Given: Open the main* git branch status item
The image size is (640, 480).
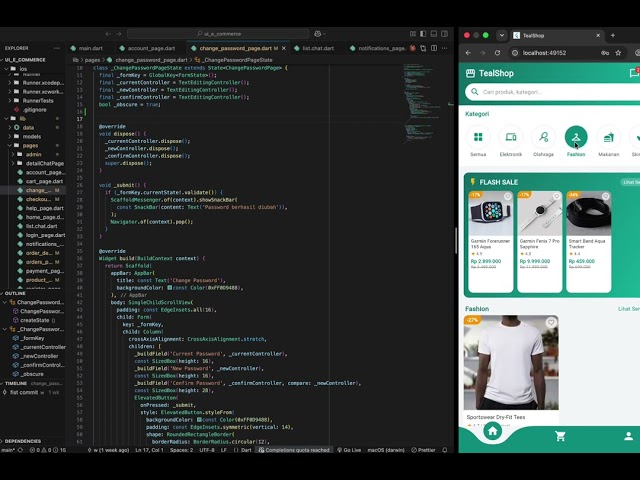Looking at the screenshot, I should click(x=12, y=450).
